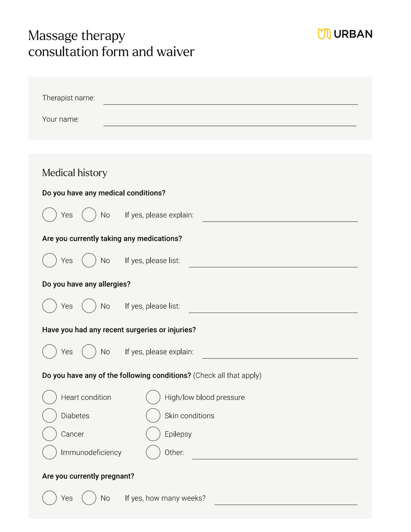Check the Diabetes option
This screenshot has width=411, height=532.
click(x=49, y=415)
